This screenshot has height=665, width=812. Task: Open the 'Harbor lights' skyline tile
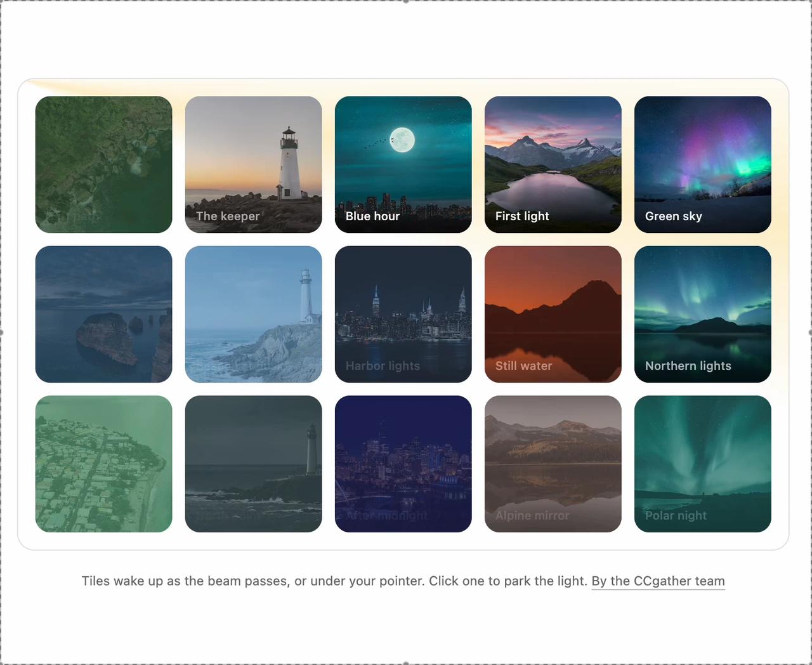pos(403,314)
